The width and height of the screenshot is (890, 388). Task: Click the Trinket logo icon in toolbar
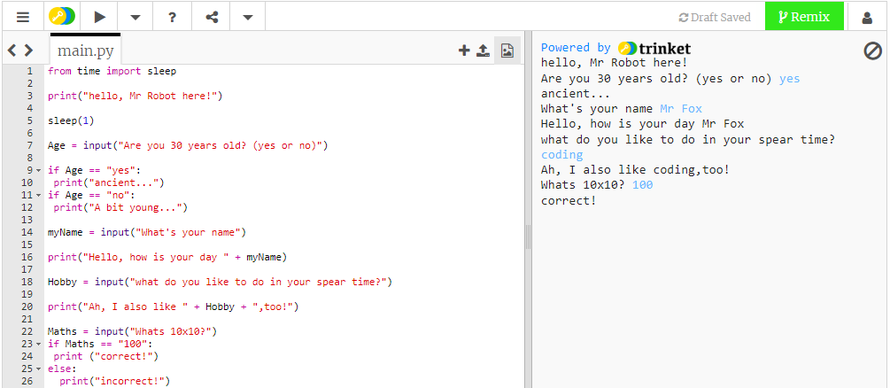[61, 17]
